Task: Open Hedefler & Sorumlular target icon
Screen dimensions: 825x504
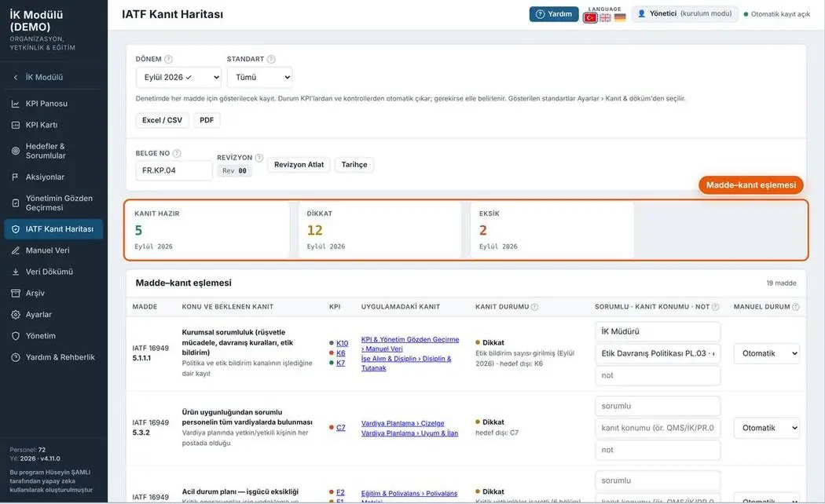Action: tap(15, 151)
